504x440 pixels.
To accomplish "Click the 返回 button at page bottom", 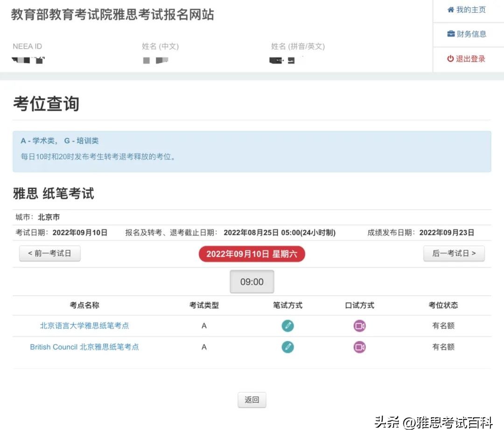I will [x=252, y=400].
